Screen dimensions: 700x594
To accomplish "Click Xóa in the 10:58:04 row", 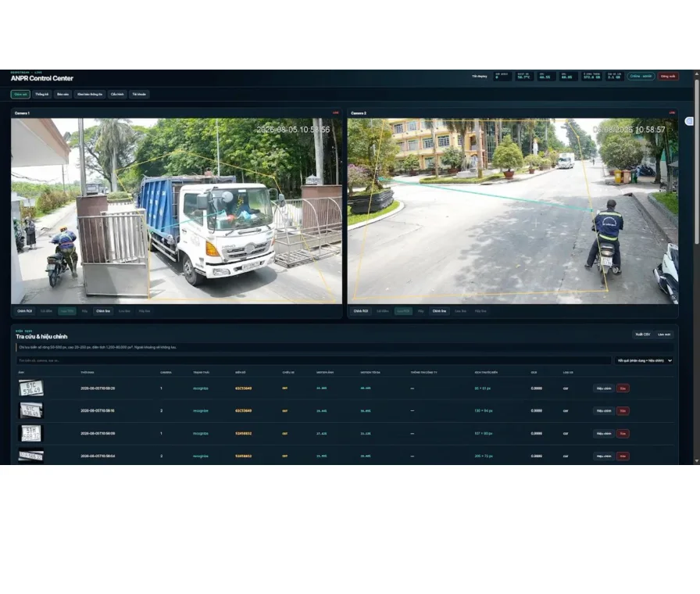I will (x=623, y=456).
